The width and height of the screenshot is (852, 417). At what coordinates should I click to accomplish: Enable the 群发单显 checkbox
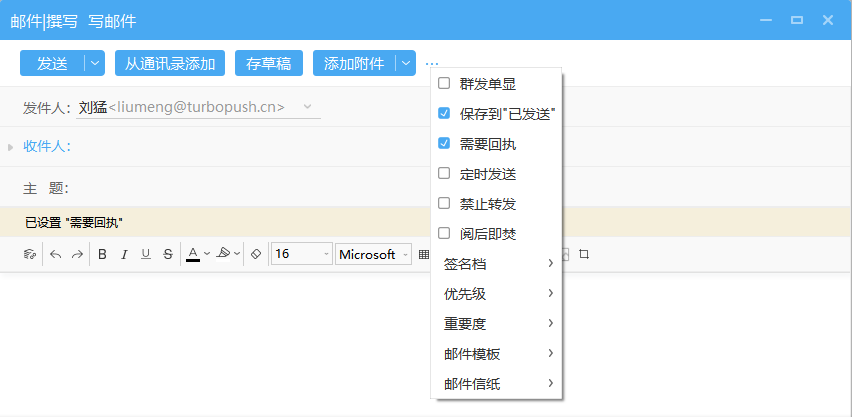[x=444, y=84]
